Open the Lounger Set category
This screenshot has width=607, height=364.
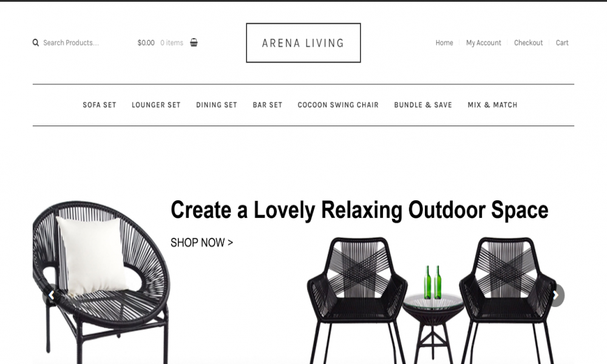click(156, 105)
